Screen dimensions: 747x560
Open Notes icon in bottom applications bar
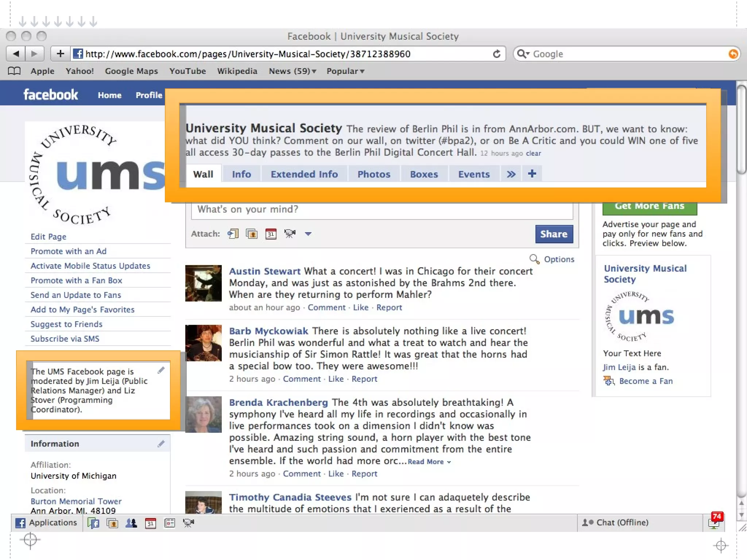point(170,523)
